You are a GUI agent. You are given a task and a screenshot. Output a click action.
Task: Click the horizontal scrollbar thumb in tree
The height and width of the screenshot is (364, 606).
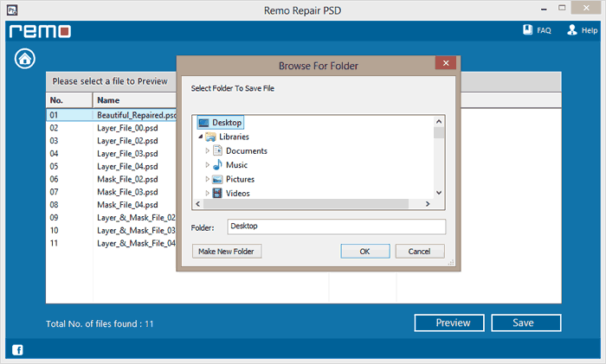(306, 204)
